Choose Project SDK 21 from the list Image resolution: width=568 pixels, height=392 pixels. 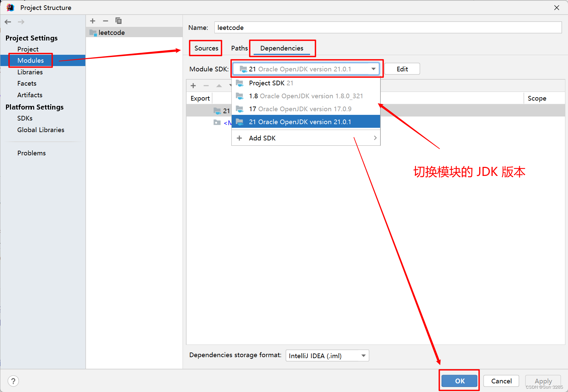point(306,83)
